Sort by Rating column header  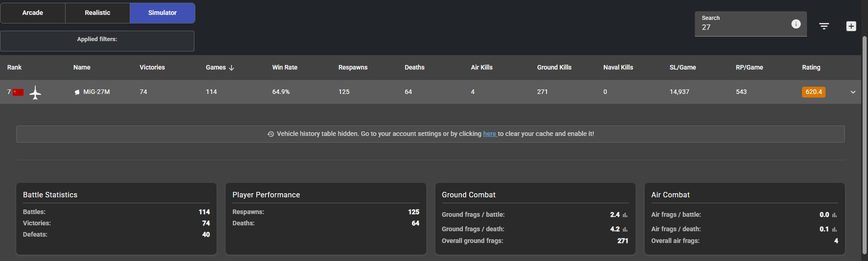[811, 67]
